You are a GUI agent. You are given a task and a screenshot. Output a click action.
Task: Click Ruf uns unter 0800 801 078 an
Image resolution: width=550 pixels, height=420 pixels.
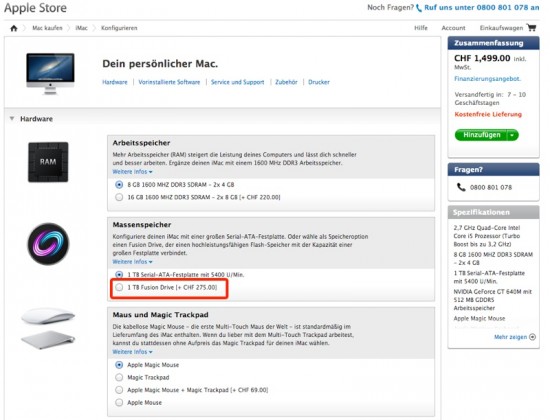[482, 8]
